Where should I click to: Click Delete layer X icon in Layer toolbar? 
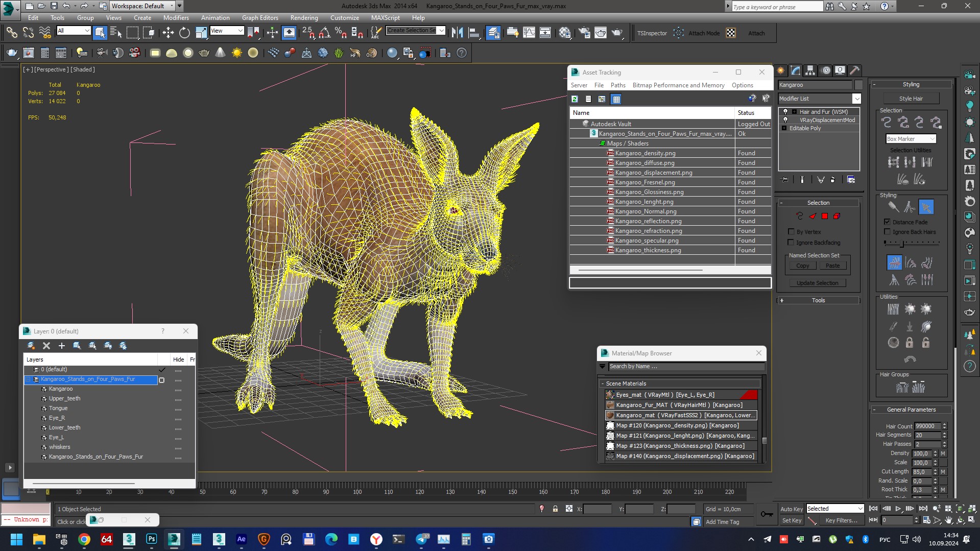pyautogui.click(x=46, y=346)
